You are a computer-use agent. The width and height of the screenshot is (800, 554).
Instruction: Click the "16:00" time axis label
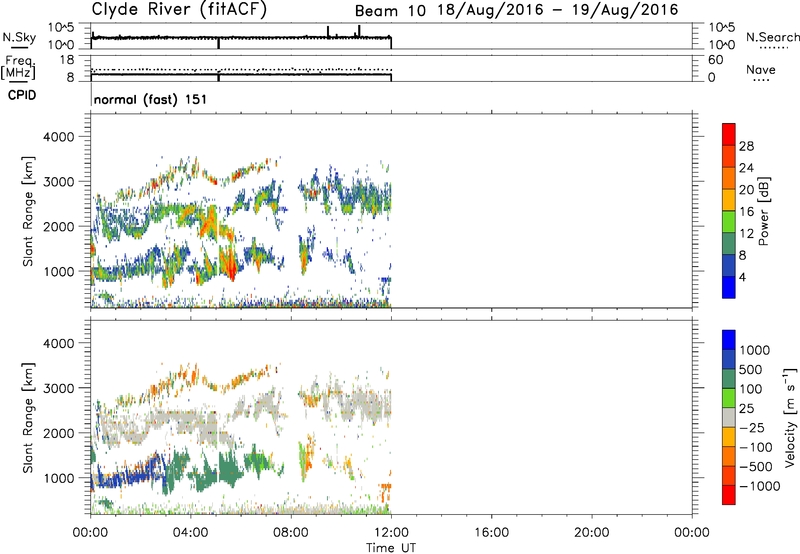(x=491, y=533)
